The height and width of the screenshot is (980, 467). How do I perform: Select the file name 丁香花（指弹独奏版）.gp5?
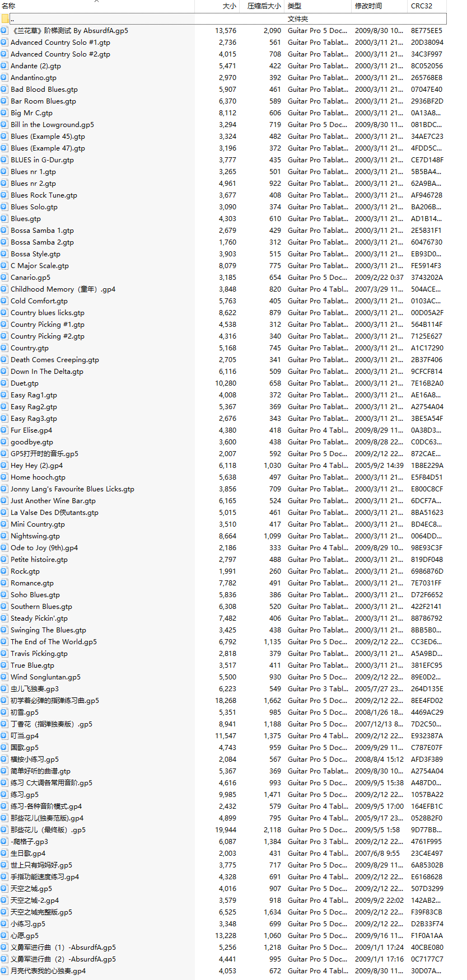[52, 724]
